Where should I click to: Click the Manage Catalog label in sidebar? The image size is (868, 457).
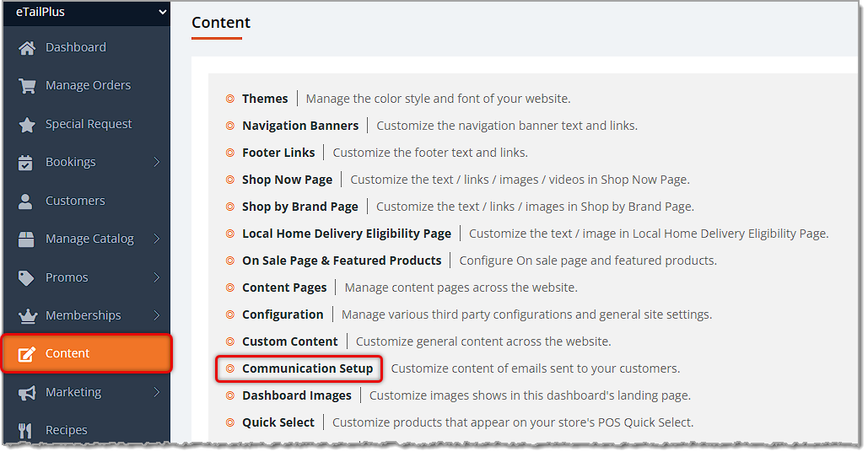[89, 239]
